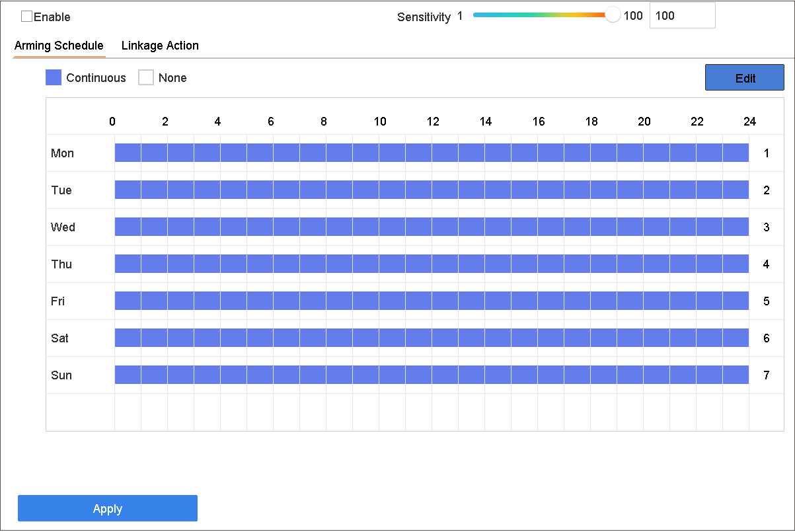The image size is (795, 532).
Task: Click the Sensitivity slider handle
Action: coord(613,15)
